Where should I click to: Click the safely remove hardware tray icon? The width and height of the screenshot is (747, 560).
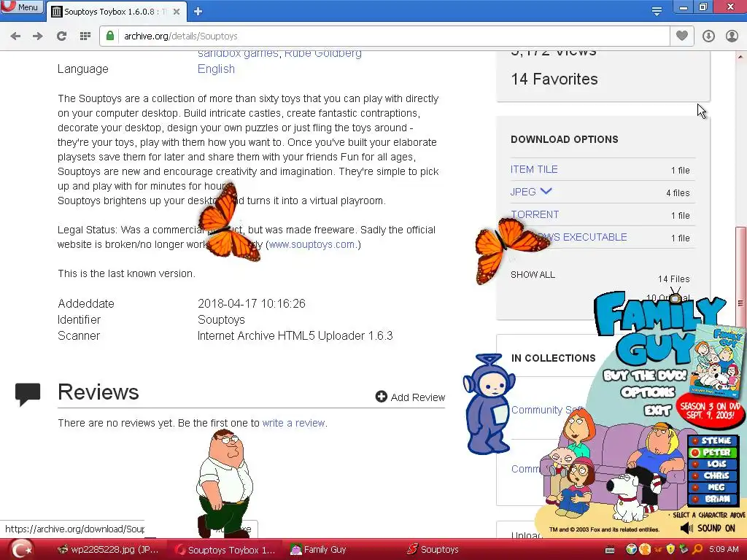click(684, 550)
